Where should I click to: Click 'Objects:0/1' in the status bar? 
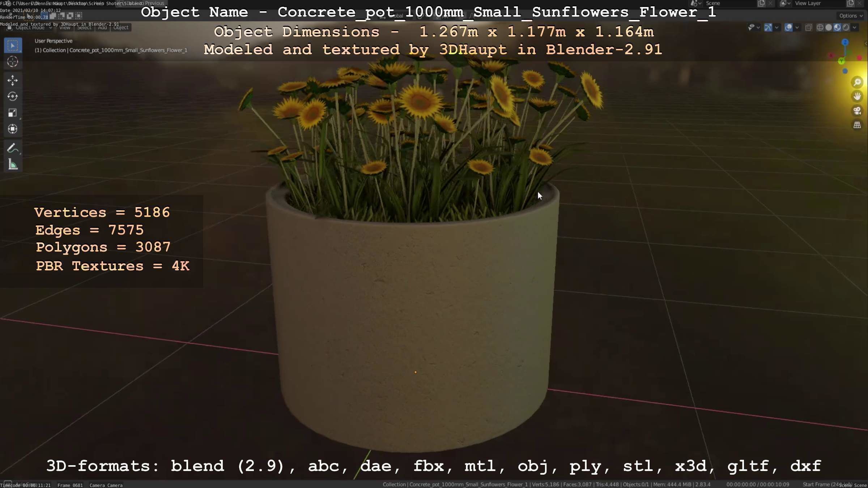coord(636,484)
